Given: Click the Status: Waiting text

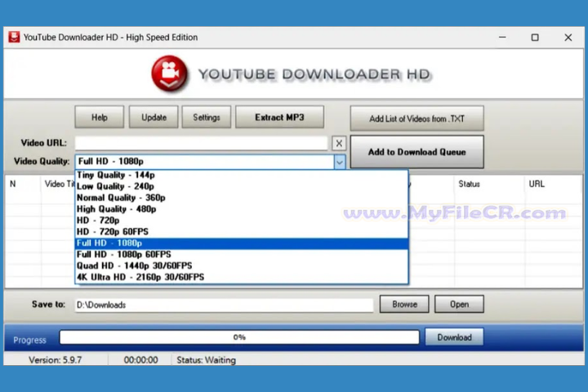Looking at the screenshot, I should coord(207,360).
